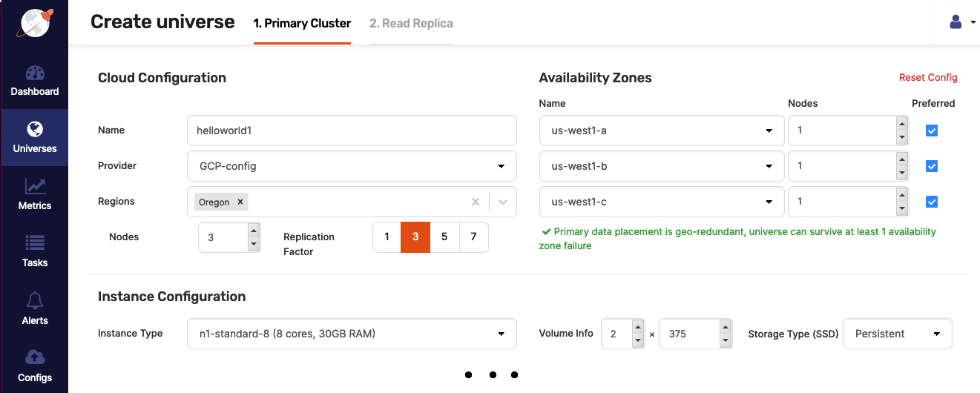This screenshot has width=980, height=393.
Task: Uncheck Preferred for us-west1-a zone
Action: click(x=932, y=131)
